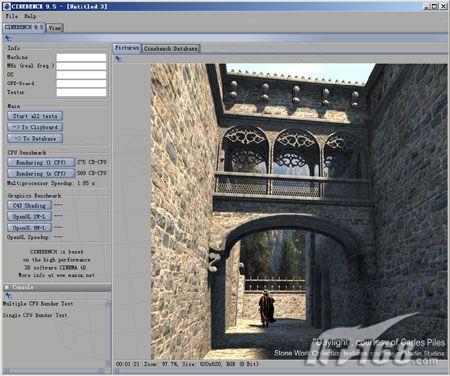
Task: Click the Console scrollbar down arrow
Action: click(108, 363)
